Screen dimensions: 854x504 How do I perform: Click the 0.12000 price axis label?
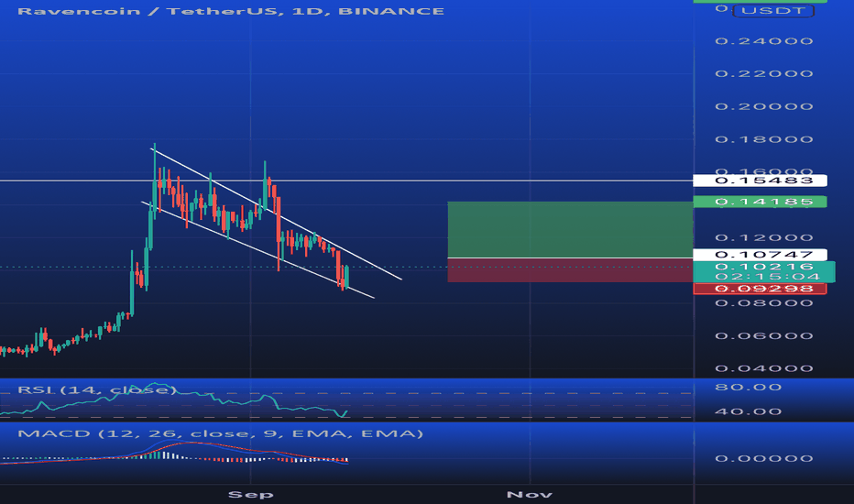coord(764,237)
